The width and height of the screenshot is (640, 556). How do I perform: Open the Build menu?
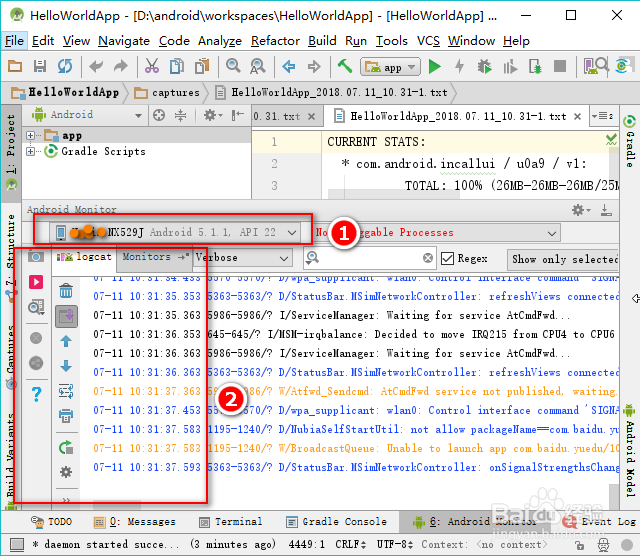click(x=322, y=41)
